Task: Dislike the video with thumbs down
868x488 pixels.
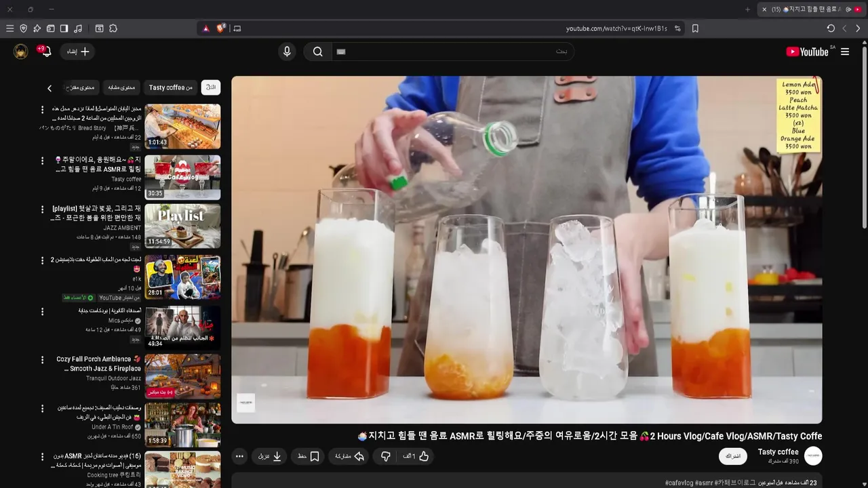Action: (385, 456)
